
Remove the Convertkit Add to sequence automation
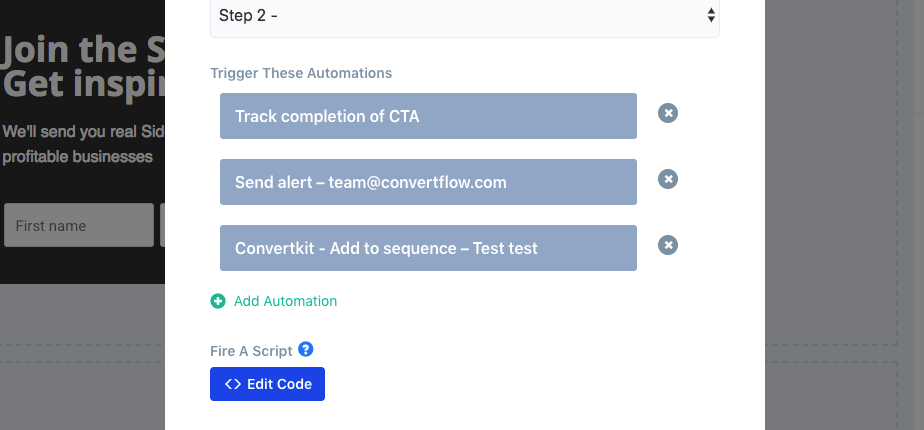pyautogui.click(x=668, y=245)
